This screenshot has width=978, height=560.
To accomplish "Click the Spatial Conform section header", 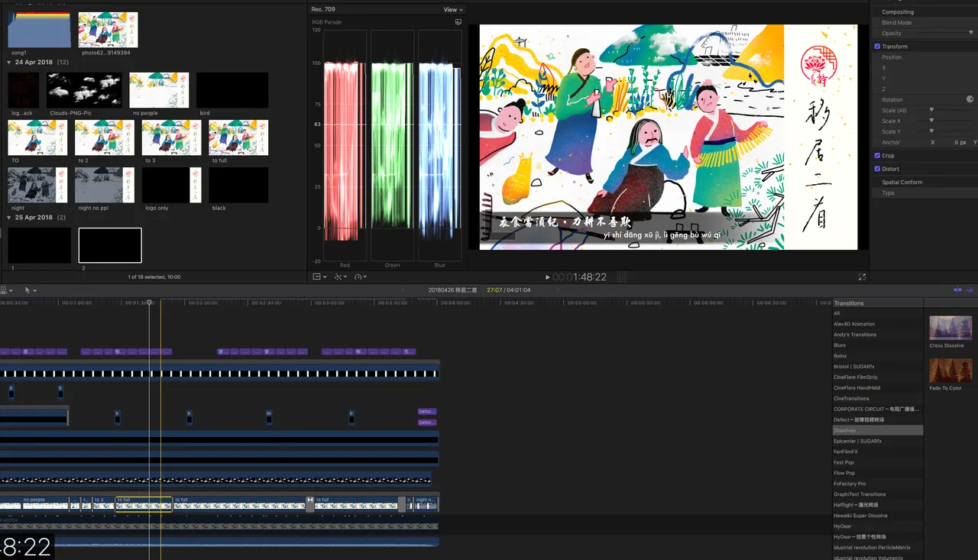I will 902,183.
